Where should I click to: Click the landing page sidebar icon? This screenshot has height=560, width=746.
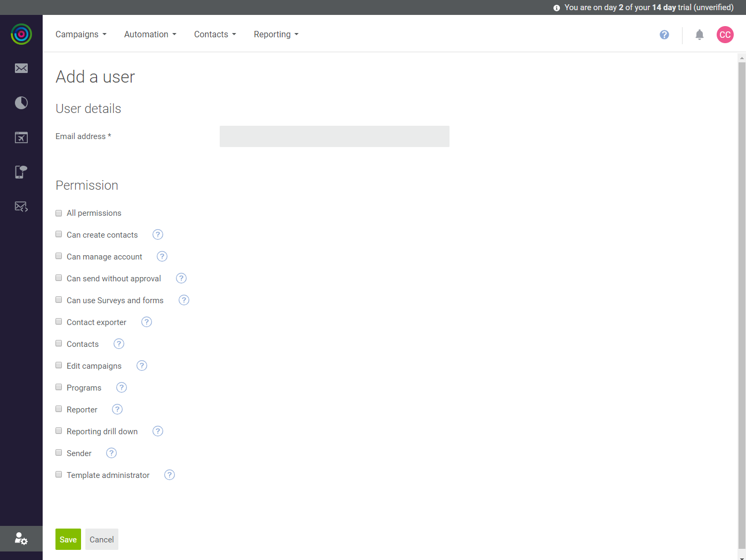[x=21, y=137]
